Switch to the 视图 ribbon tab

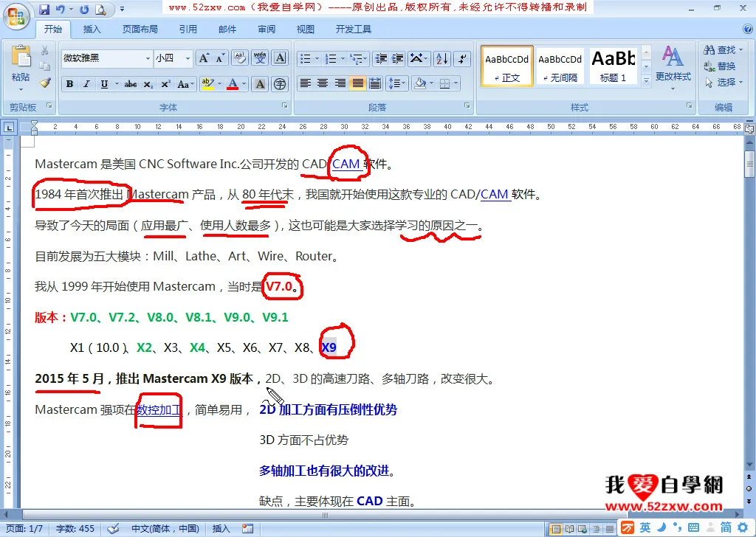pyautogui.click(x=306, y=30)
